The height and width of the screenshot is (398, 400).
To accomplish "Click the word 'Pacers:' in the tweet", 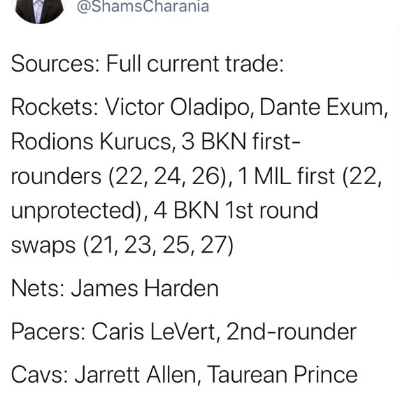I will 48,332.
